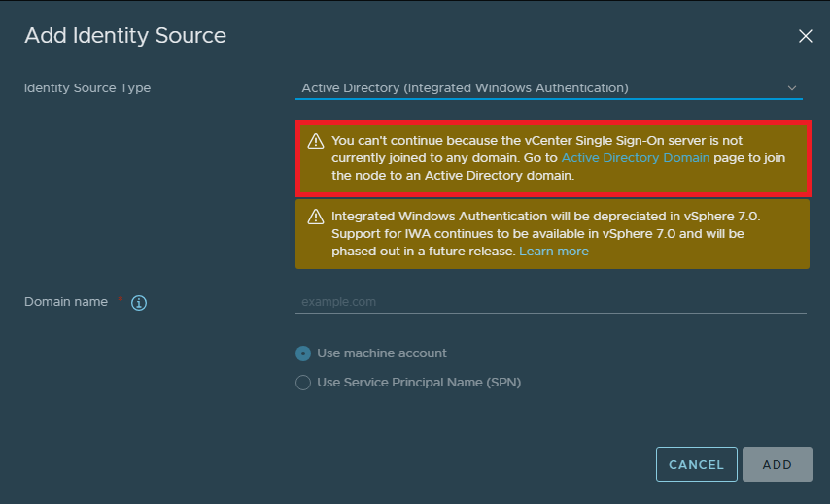
Task: Click the Identity Source Type label
Action: [x=87, y=87]
